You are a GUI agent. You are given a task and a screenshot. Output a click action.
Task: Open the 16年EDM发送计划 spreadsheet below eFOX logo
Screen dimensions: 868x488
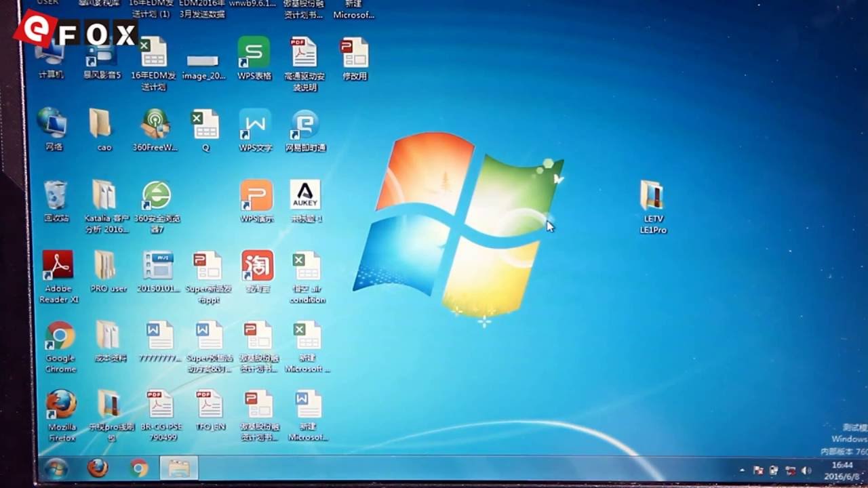click(x=154, y=64)
